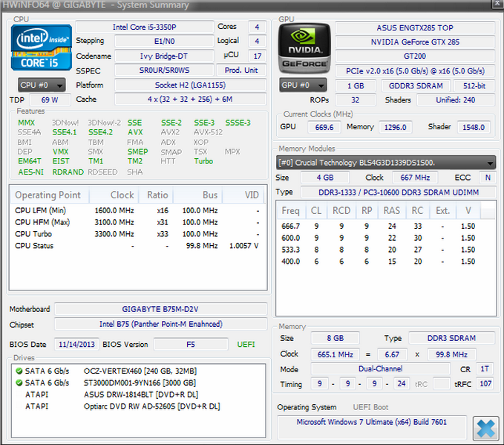Click green status icon for OCZ-VERTEX460 drive
This screenshot has width=504, height=445.
click(19, 371)
